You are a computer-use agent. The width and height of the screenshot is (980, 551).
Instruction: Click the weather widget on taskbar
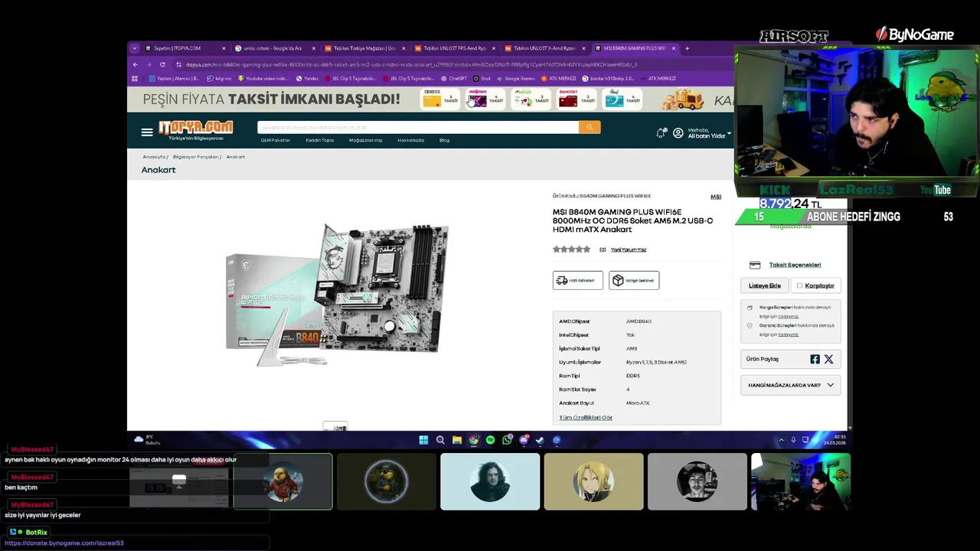pyautogui.click(x=148, y=440)
